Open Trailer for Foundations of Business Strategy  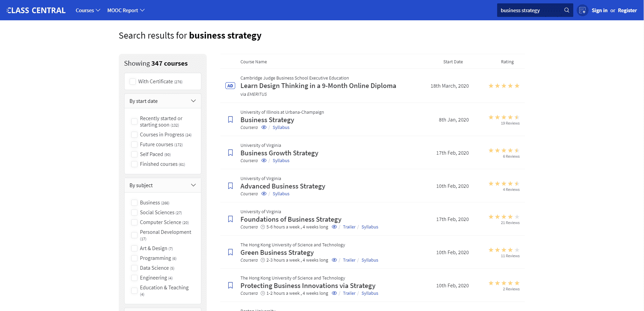tap(349, 227)
